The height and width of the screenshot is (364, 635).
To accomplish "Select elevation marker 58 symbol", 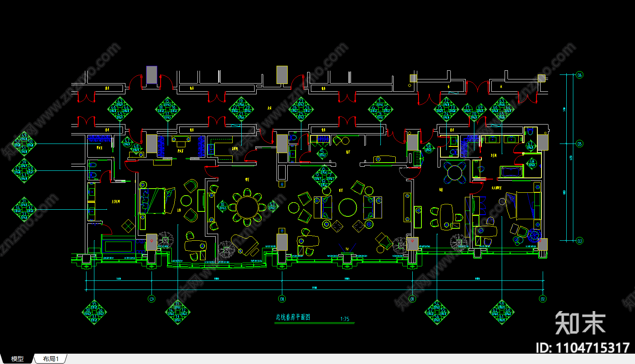I will pyautogui.click(x=428, y=148).
